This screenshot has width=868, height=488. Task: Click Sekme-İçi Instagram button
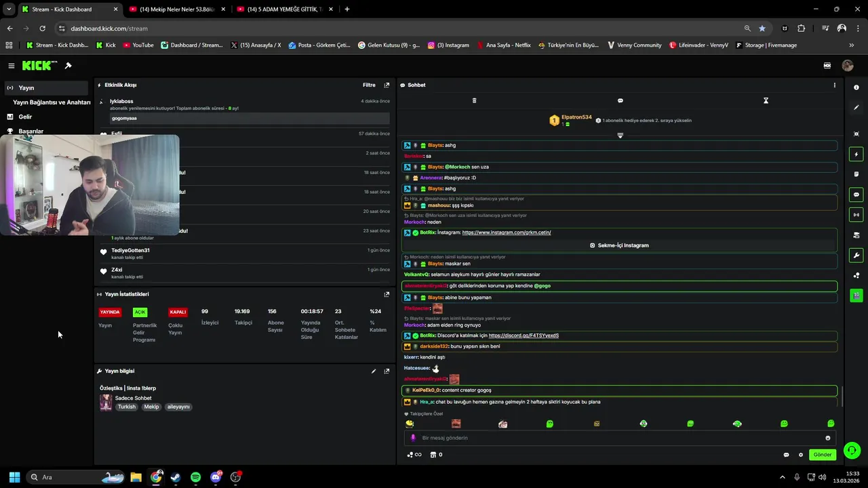click(x=619, y=245)
